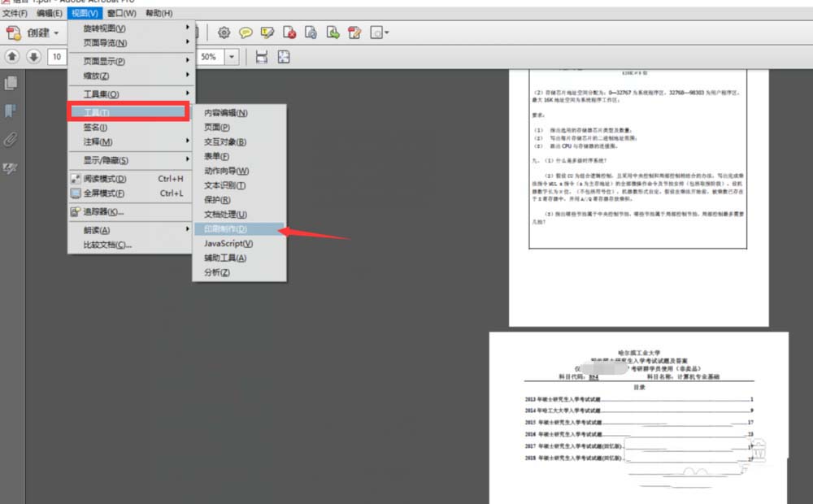Toggle 阅读模式 reading mode
This screenshot has height=504, width=813.
[105, 179]
